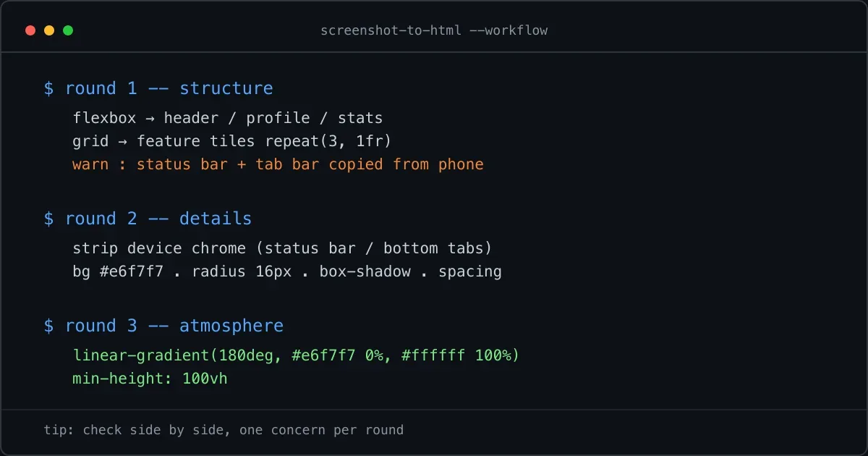Click the 'strip device chrome' line
This screenshot has height=456, width=868.
tap(282, 248)
